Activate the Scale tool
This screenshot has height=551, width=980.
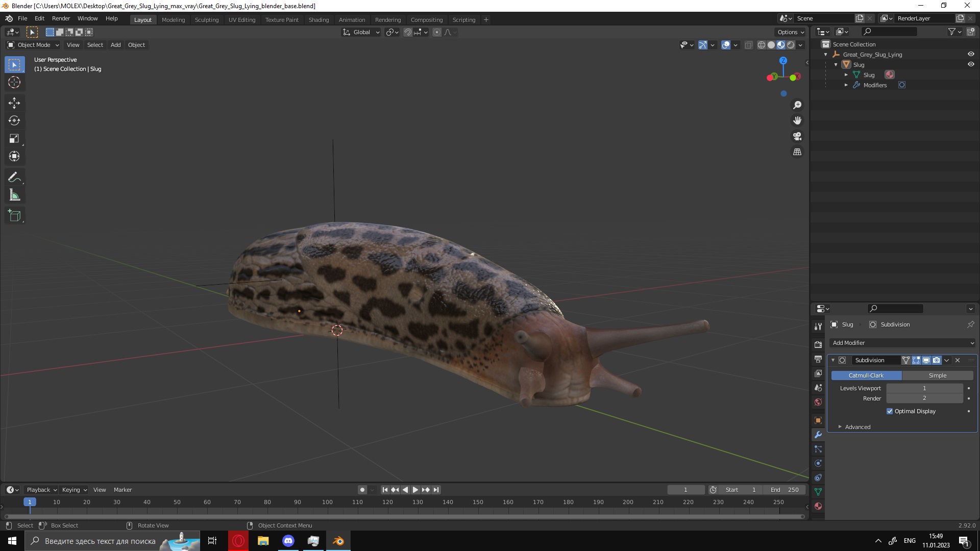click(14, 139)
